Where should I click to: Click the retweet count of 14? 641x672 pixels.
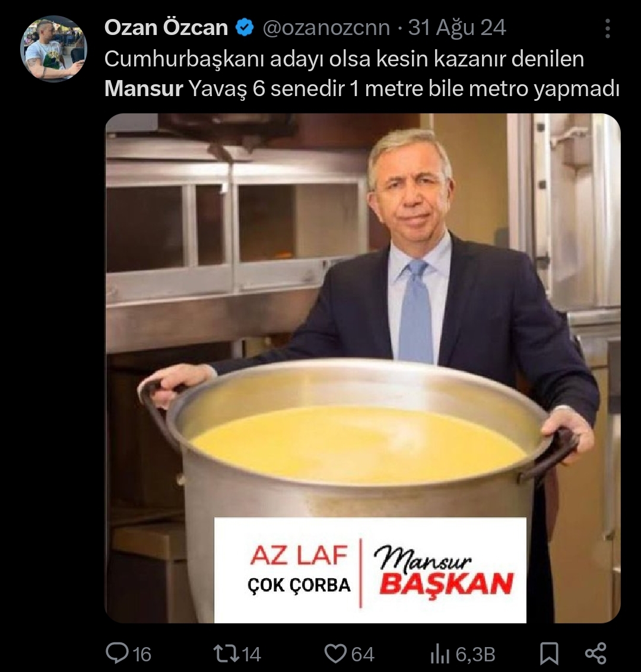252,654
